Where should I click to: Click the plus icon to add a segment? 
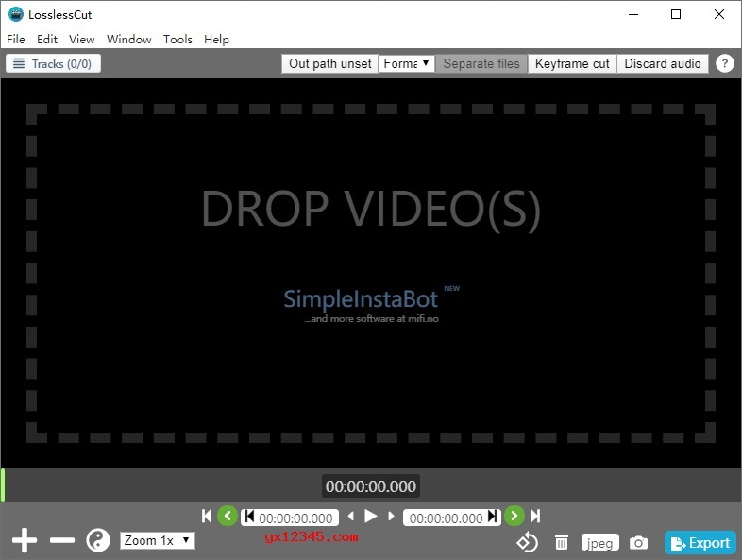coord(25,540)
